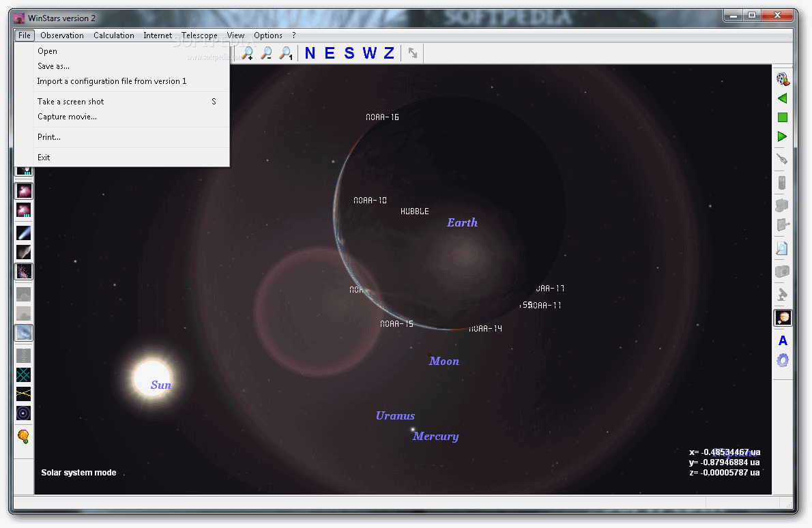Choose Open in the File menu

[x=122, y=51]
